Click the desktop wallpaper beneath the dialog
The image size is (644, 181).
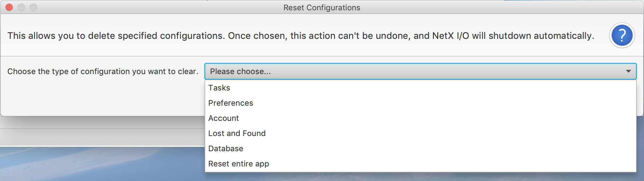click(x=91, y=166)
